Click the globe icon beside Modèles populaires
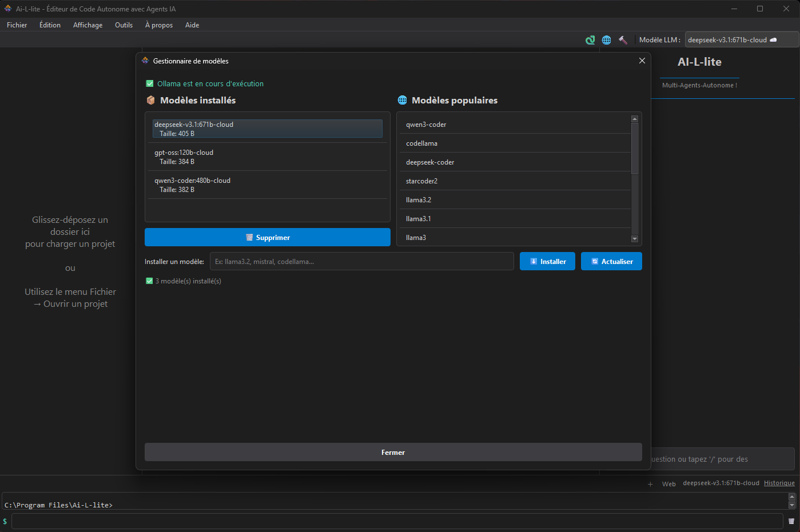Viewport: 800px width, 532px height. [403, 101]
